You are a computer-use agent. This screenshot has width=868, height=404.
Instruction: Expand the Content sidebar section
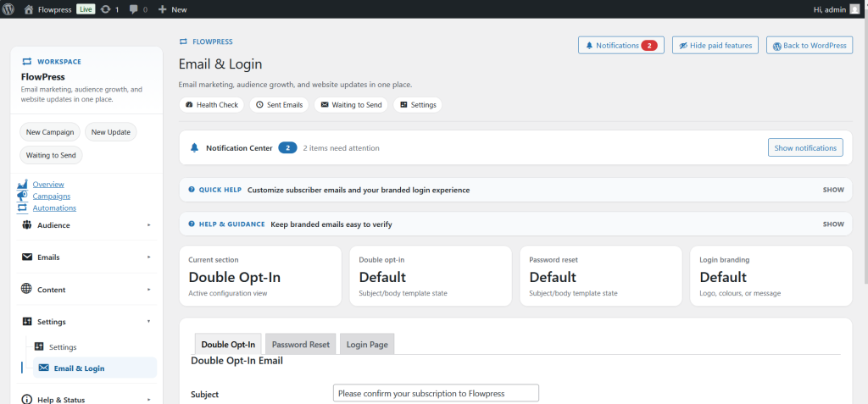pyautogui.click(x=86, y=290)
